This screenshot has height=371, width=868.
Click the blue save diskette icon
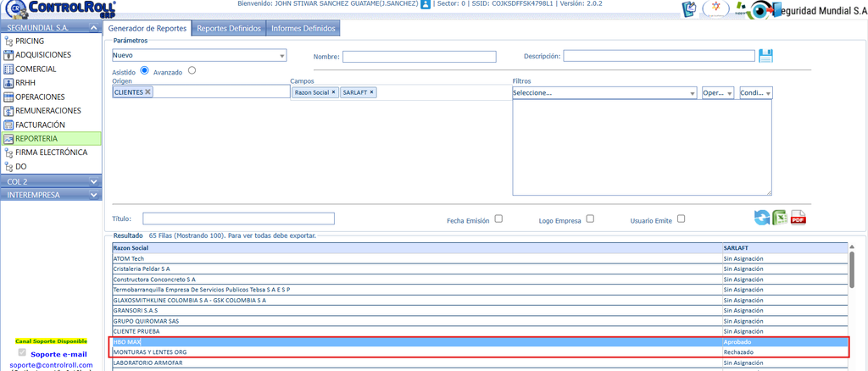765,56
